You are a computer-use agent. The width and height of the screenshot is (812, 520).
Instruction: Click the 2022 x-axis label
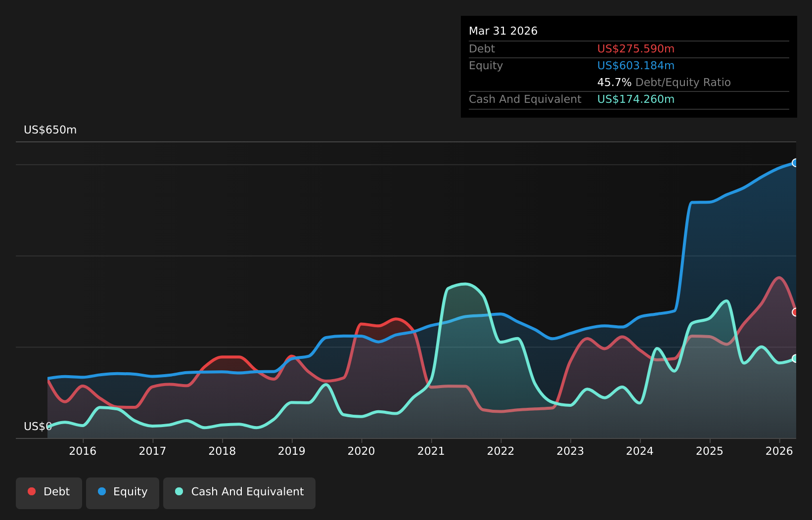tap(501, 451)
